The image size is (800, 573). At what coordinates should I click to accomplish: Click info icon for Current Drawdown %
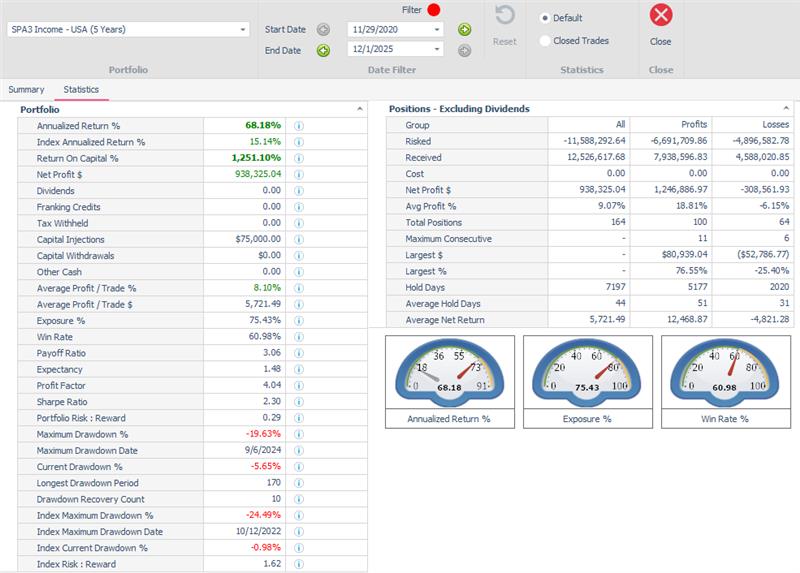(299, 467)
